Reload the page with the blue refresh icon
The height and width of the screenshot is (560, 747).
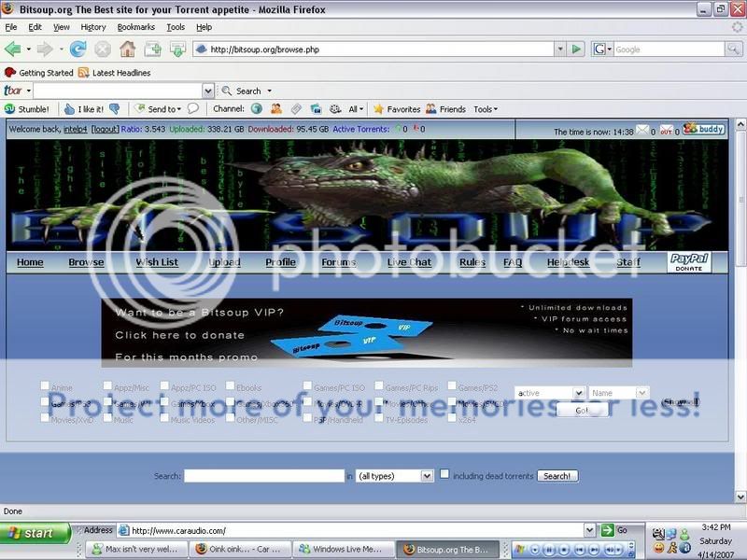pos(78,49)
